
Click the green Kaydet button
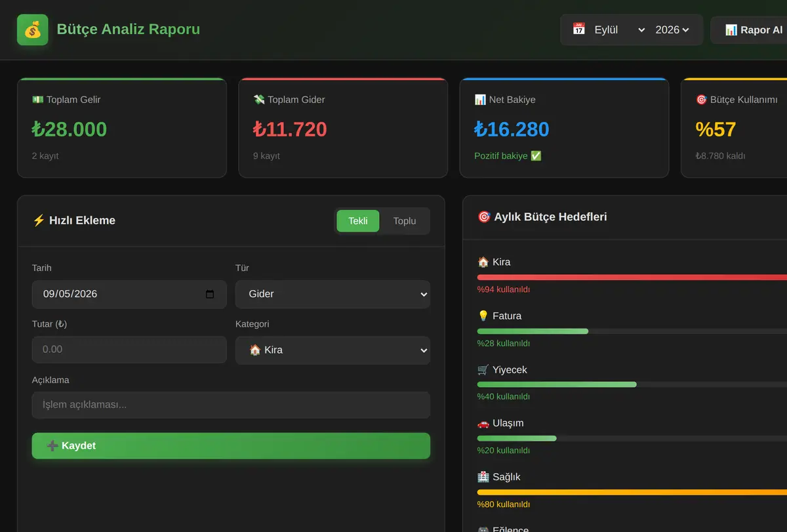point(231,446)
